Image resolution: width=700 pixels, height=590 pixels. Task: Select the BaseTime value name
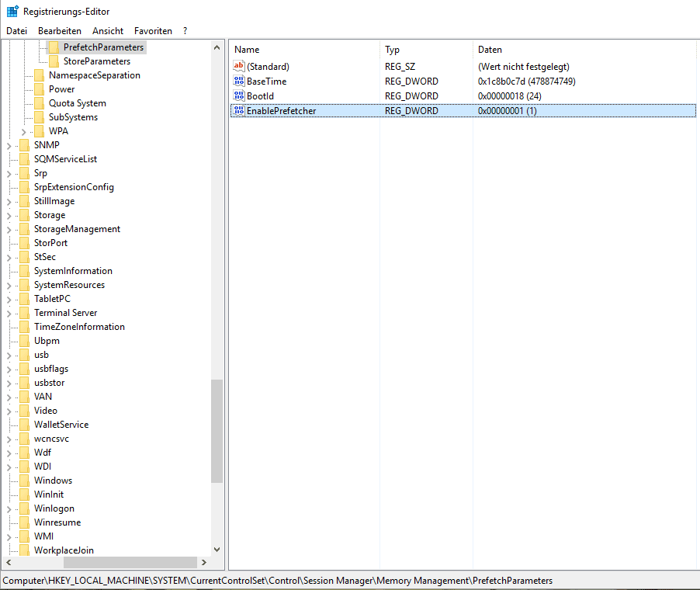pos(266,82)
